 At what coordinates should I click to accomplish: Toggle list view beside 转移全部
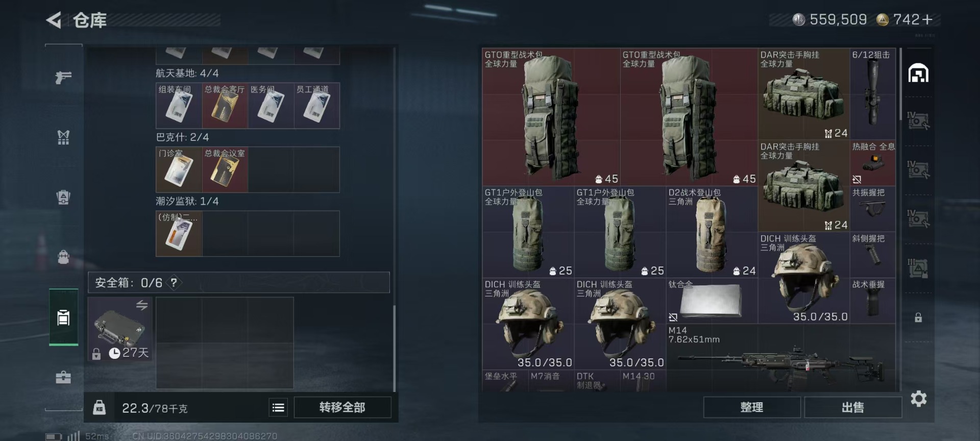(278, 407)
